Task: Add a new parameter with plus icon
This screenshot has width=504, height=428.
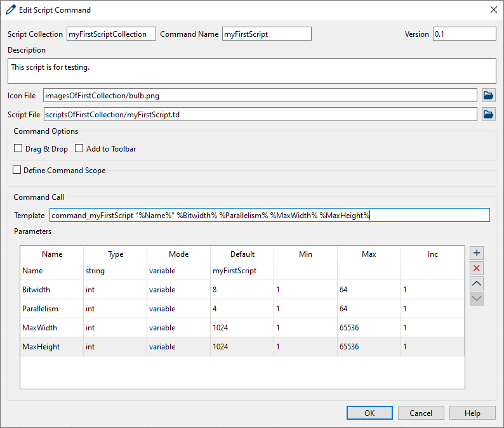Action: click(477, 253)
